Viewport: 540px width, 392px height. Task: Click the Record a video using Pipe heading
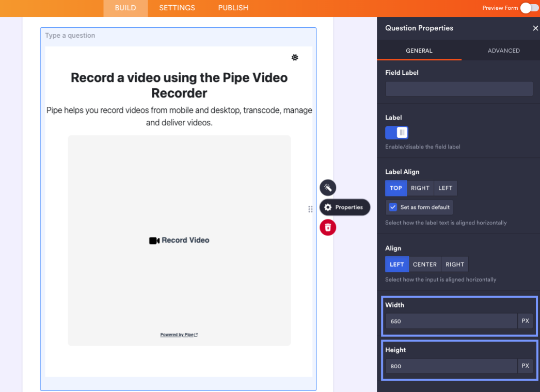pos(179,85)
